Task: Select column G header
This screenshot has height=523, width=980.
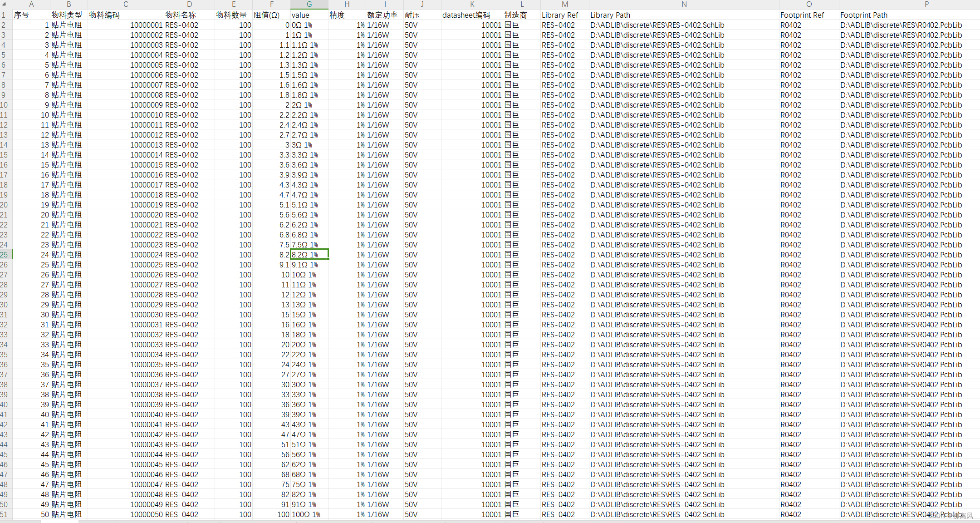Action: tap(309, 4)
